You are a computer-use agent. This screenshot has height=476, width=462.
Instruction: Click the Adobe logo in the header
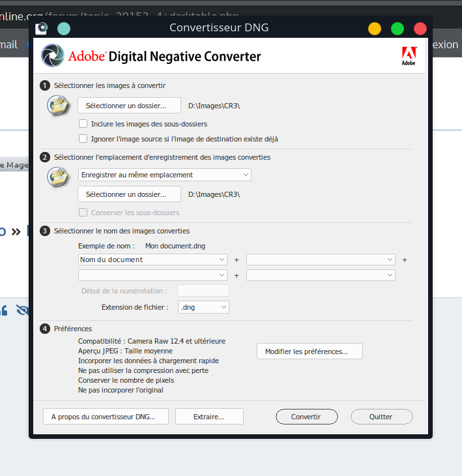coord(409,56)
